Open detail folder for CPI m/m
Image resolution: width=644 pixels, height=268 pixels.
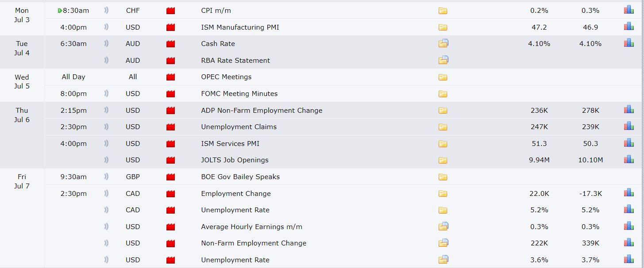[443, 11]
